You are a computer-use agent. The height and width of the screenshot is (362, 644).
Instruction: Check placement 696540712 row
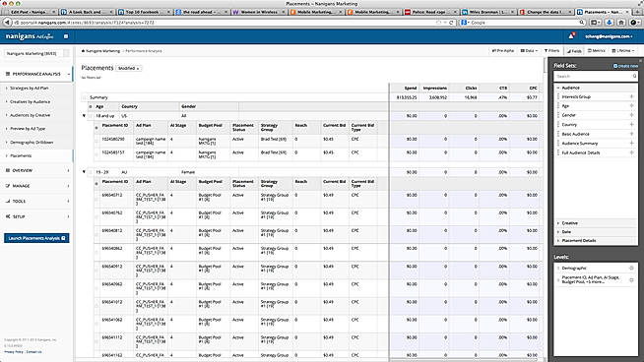(97, 199)
